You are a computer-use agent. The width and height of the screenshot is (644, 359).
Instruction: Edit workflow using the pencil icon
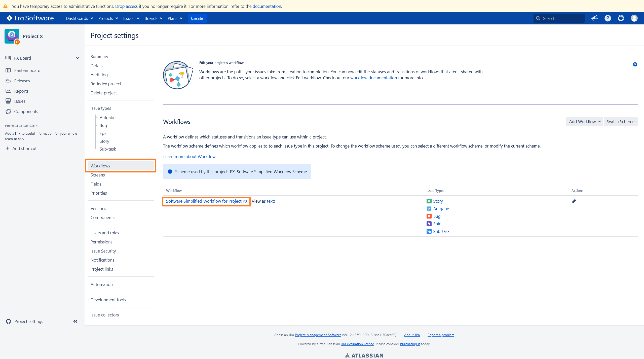point(574,201)
